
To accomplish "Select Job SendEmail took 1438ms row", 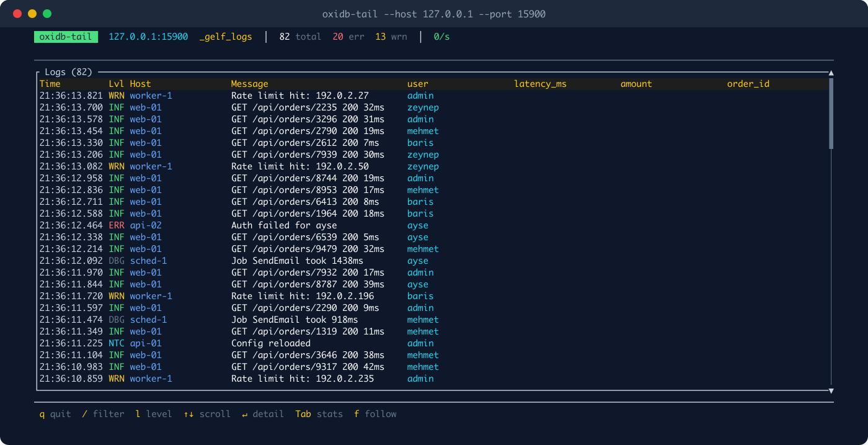I will click(x=433, y=261).
